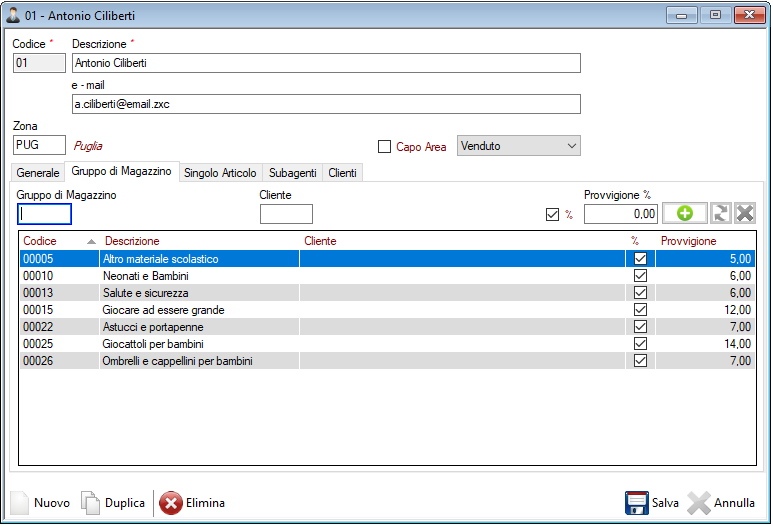Click the Salva floppy disk icon

tap(637, 503)
